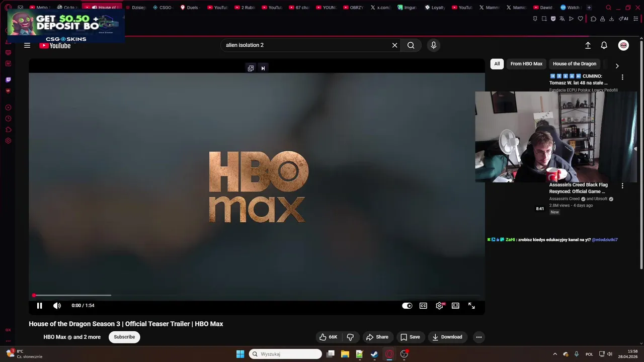This screenshot has width=644, height=362.
Task: Expand more filter chips with right arrow
Action: click(617, 66)
